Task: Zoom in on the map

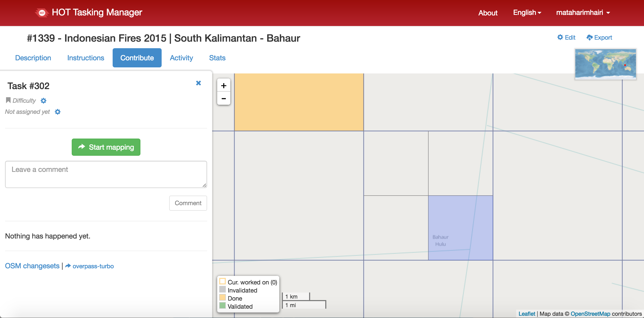Action: coord(224,86)
